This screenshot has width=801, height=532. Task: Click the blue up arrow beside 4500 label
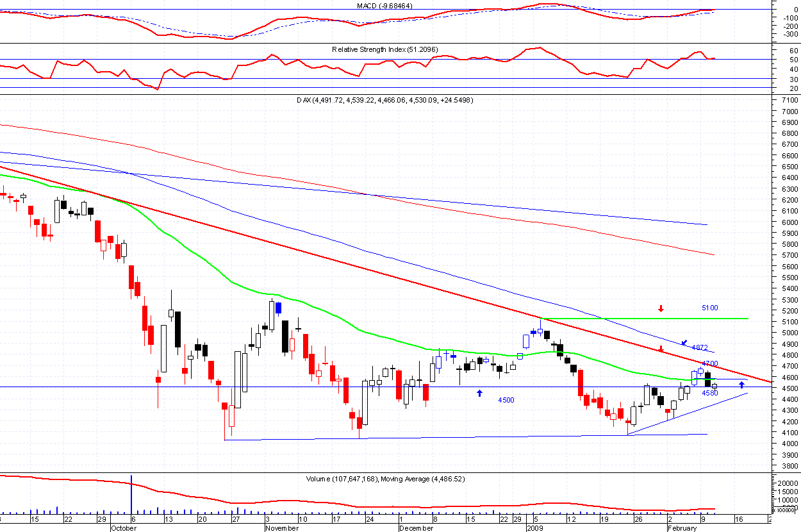click(x=479, y=392)
